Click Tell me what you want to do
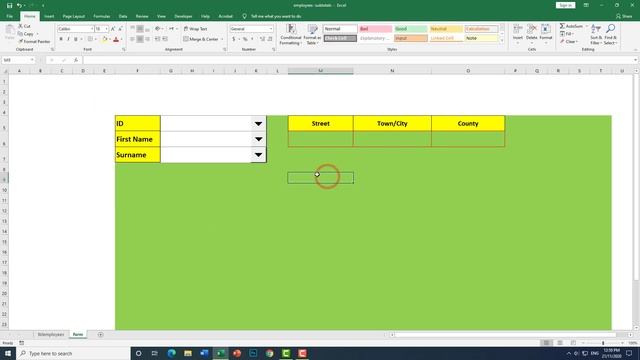Viewport: 640px width, 360px height. [x=276, y=16]
